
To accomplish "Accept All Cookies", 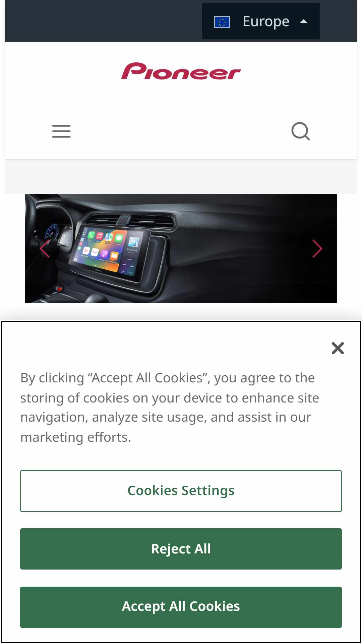I will coord(181,607).
